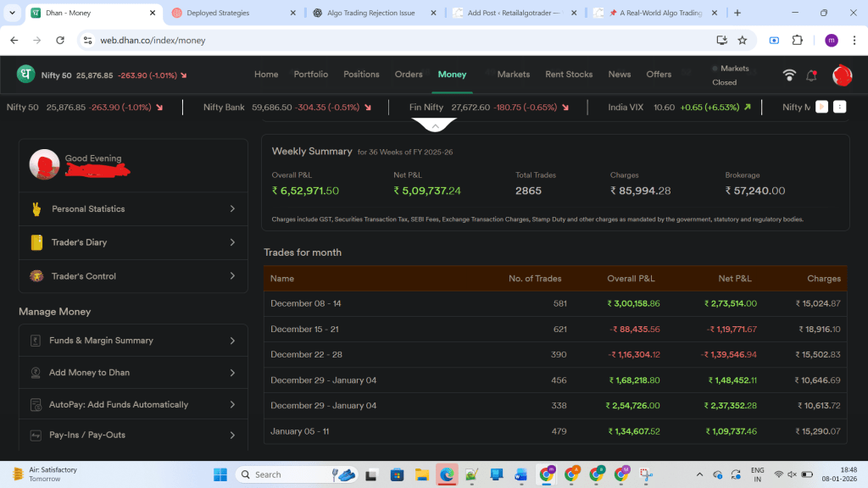Click the Add Money to Dhan icon
The image size is (868, 488).
coord(36,373)
